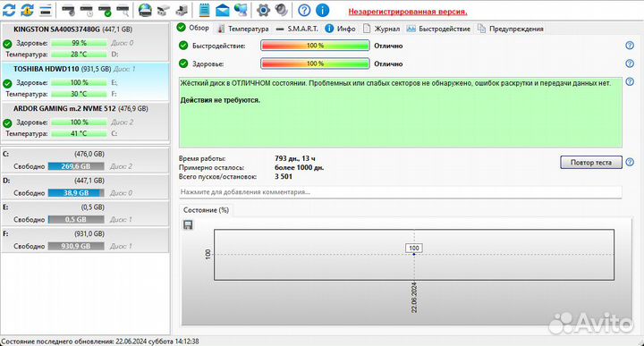
Task: Click C: free space bar 269,6 GB
Action: (76, 166)
